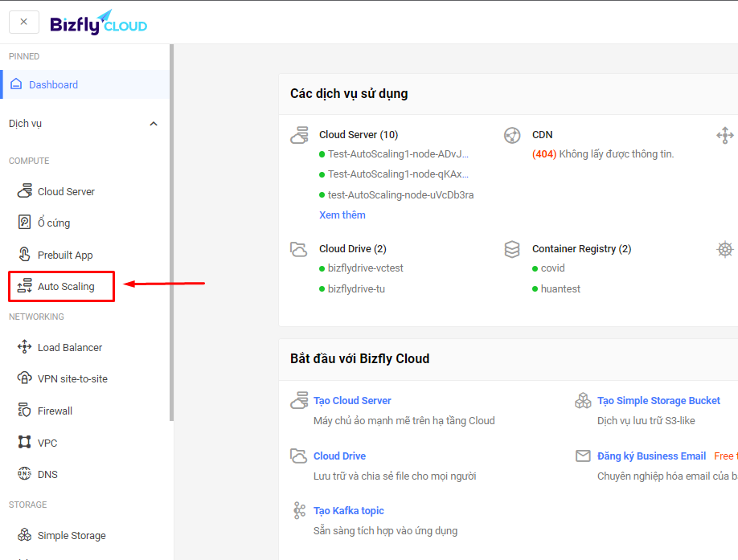738x560 pixels.
Task: Click the Simple Storage Bucket cubes icon
Action: 583,401
